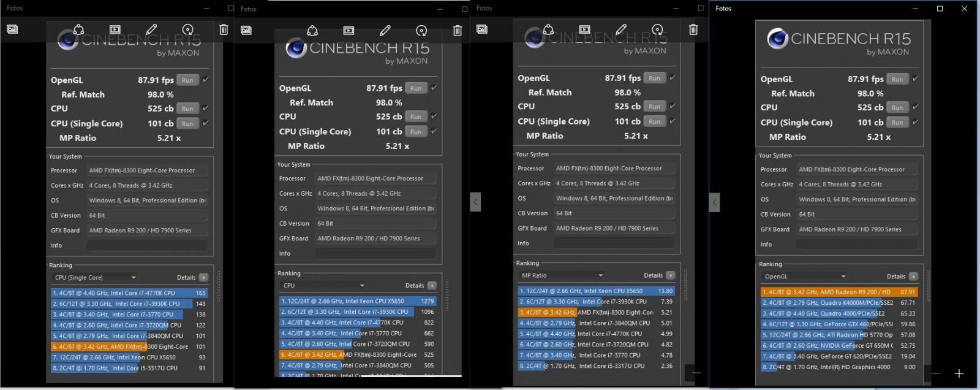
Task: Zoom in with plus icon in OpenGL window
Action: pos(959,373)
